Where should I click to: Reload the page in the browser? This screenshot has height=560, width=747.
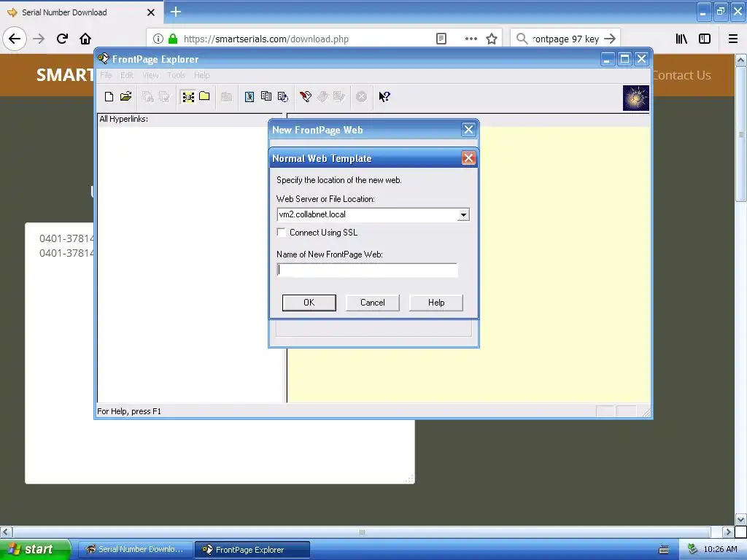coord(62,39)
